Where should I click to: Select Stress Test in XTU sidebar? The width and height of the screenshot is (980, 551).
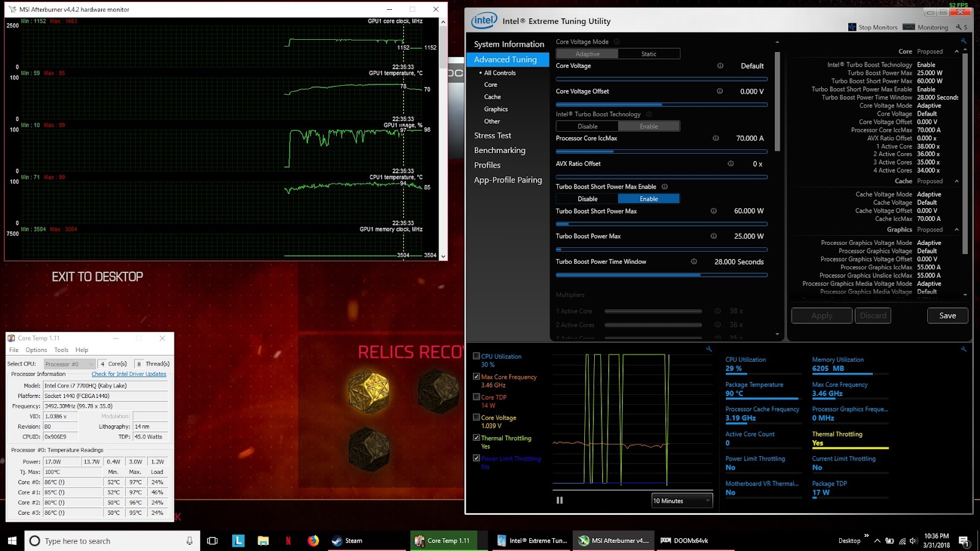(x=492, y=135)
